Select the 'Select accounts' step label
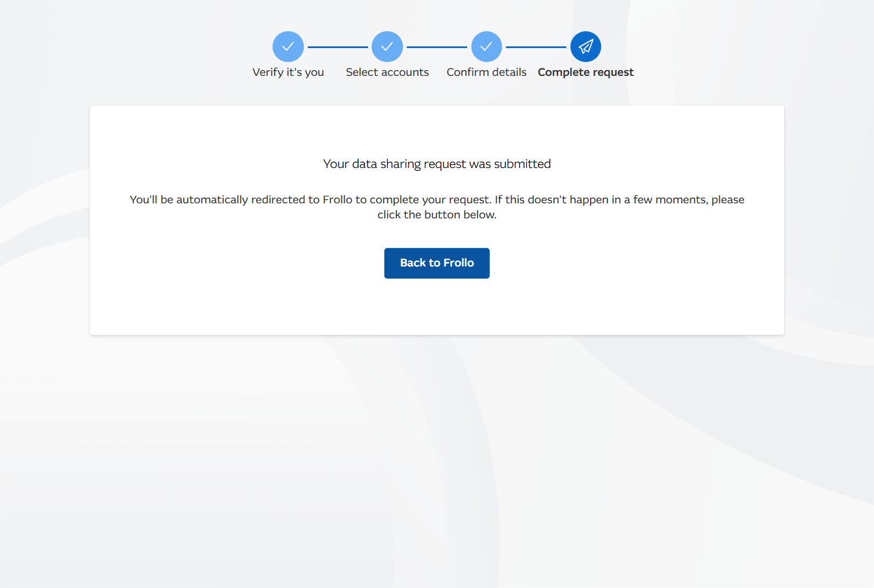Viewport: 874px width, 588px height. (387, 72)
